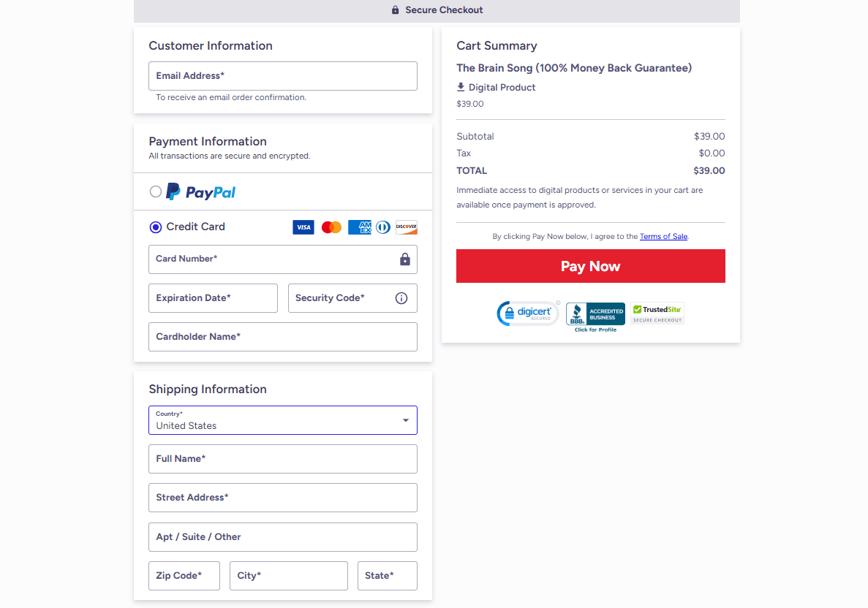The height and width of the screenshot is (608, 868).
Task: Click the TrustedSite secure checkout badge
Action: [x=656, y=313]
